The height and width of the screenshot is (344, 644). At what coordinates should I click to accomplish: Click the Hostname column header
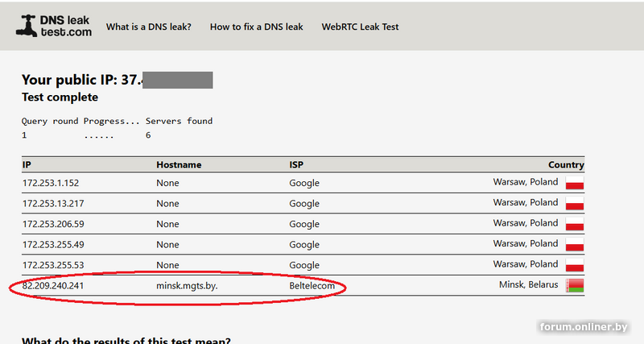tap(179, 165)
